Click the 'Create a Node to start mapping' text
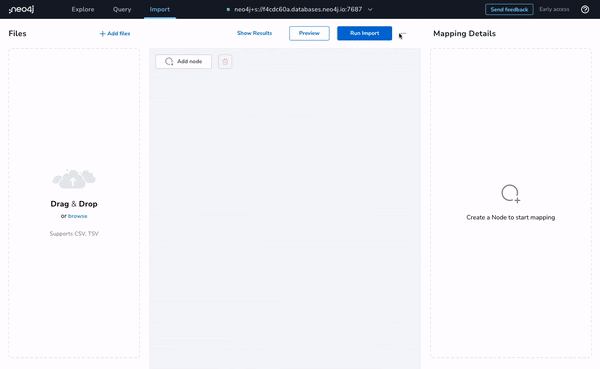This screenshot has width=600, height=369. click(510, 217)
